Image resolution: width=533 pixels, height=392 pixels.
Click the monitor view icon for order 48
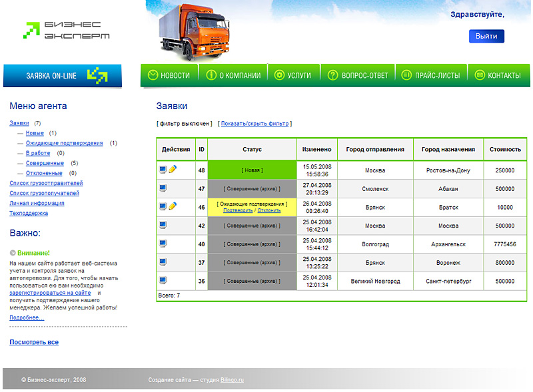click(163, 170)
